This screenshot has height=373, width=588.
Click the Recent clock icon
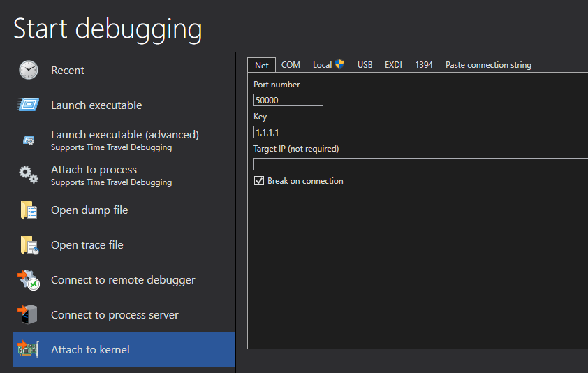tap(29, 70)
